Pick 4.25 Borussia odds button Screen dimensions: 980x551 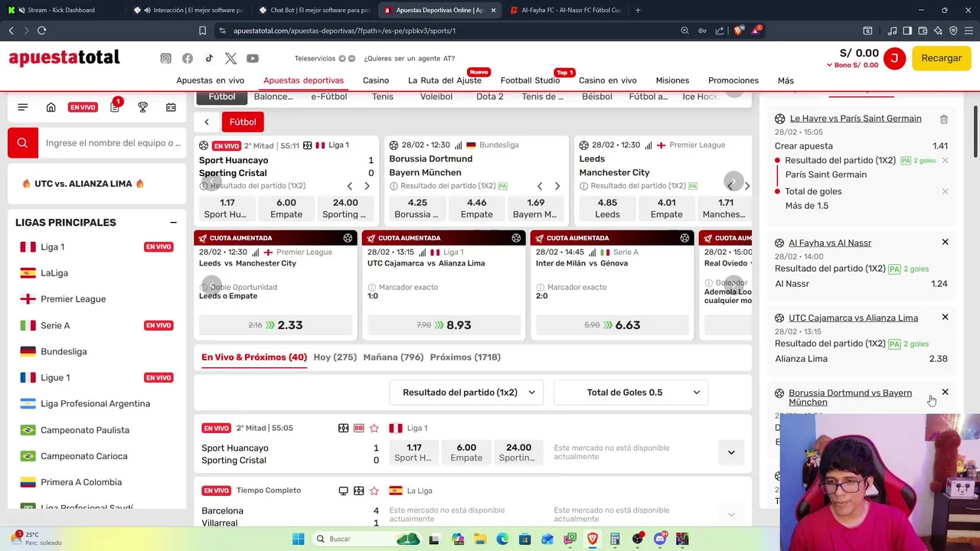[x=417, y=208]
